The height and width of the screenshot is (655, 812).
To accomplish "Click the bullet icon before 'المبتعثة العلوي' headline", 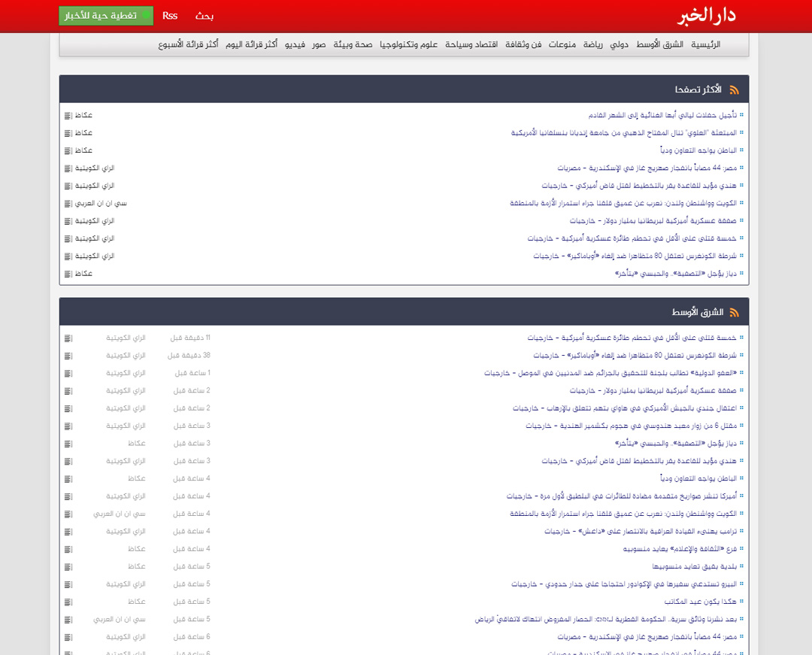I will tap(742, 133).
